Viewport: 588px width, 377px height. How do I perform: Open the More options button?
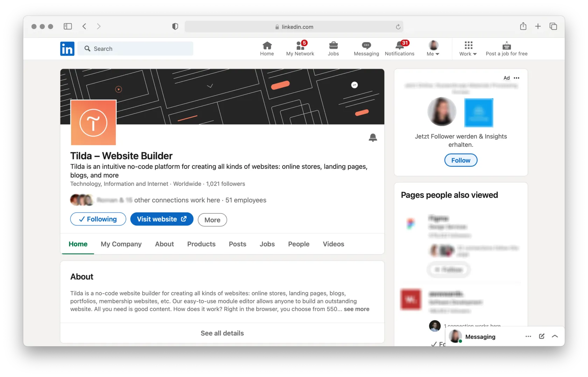pyautogui.click(x=212, y=220)
